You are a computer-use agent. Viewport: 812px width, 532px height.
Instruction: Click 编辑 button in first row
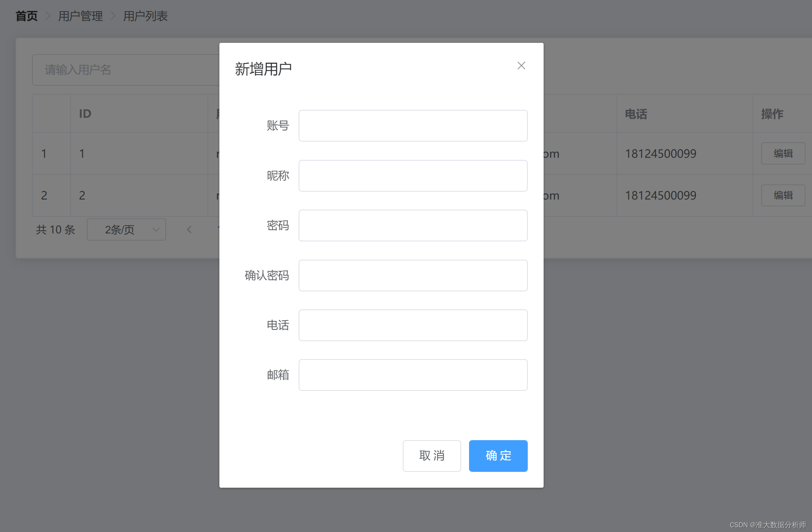click(x=783, y=154)
